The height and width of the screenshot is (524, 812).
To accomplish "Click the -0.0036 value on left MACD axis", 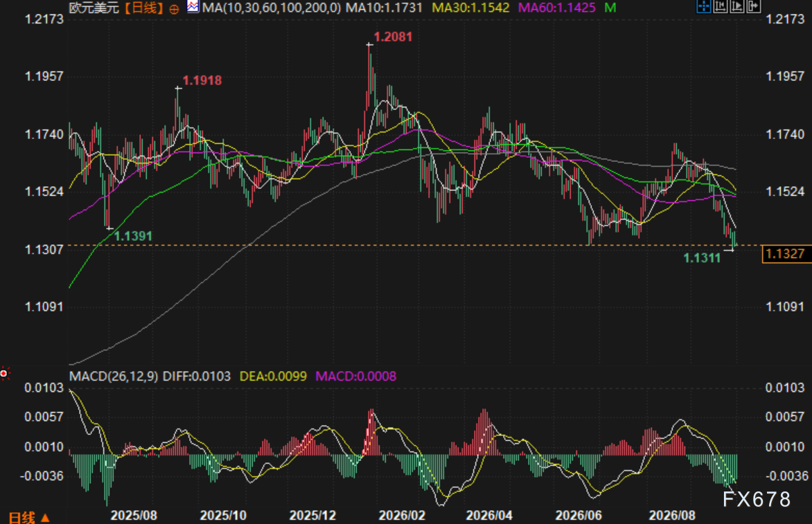I will (42, 476).
